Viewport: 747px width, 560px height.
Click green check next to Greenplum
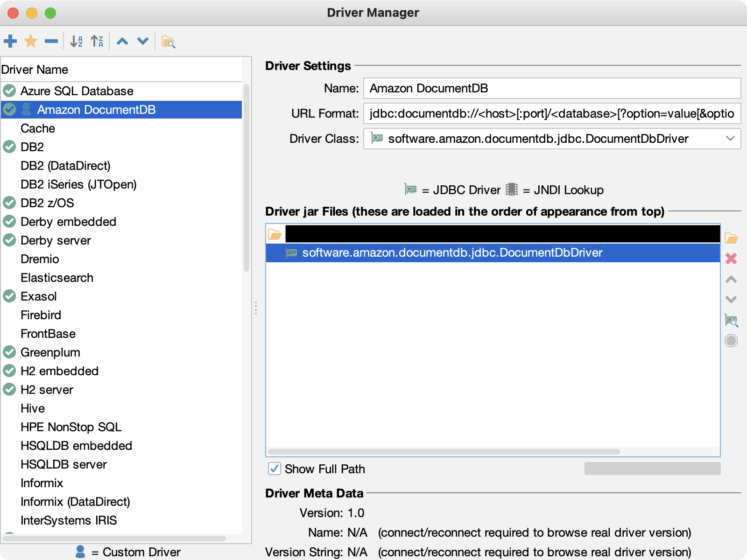coord(9,352)
